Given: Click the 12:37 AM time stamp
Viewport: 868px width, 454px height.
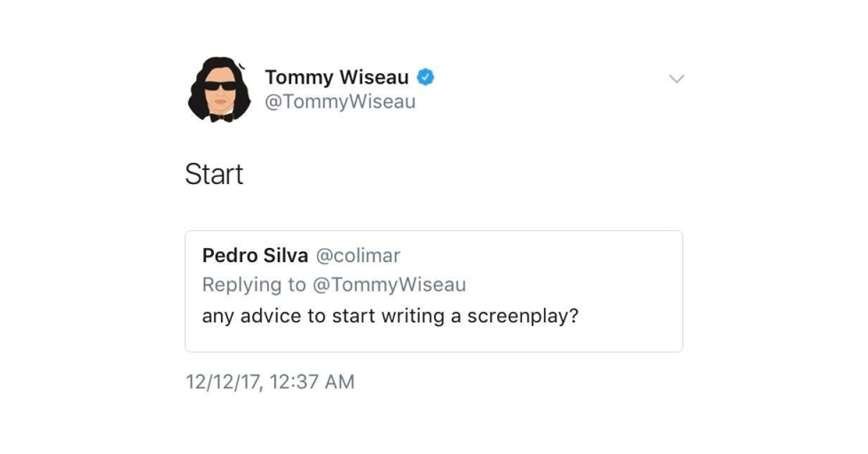Looking at the screenshot, I should coord(312,382).
